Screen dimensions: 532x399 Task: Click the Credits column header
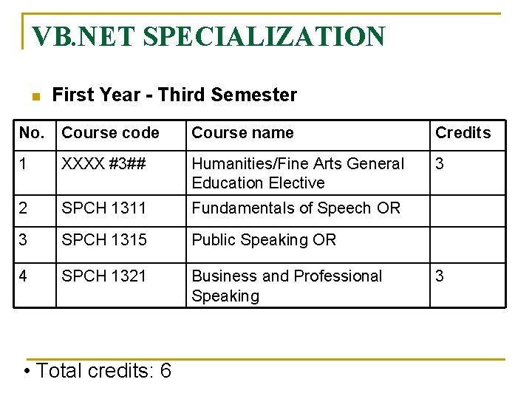pyautogui.click(x=463, y=133)
